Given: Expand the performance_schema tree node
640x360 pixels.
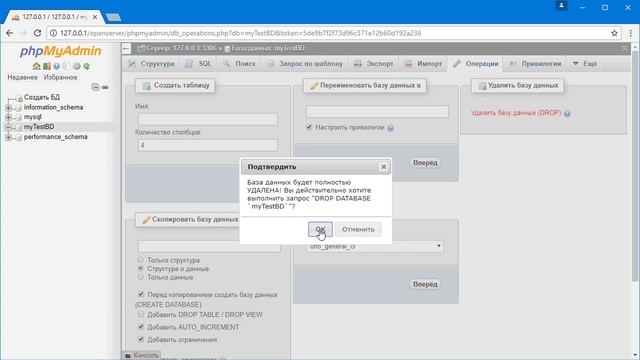Looking at the screenshot, I should click(x=8, y=137).
